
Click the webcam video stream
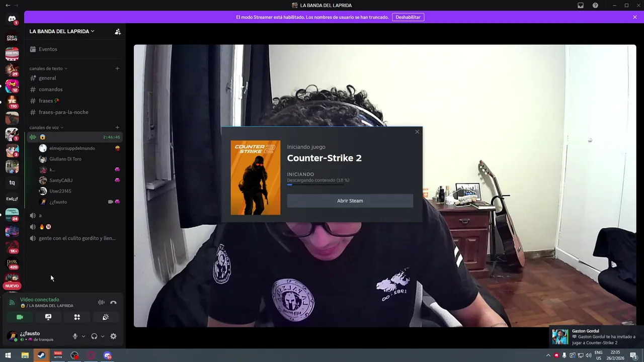tap(385, 186)
